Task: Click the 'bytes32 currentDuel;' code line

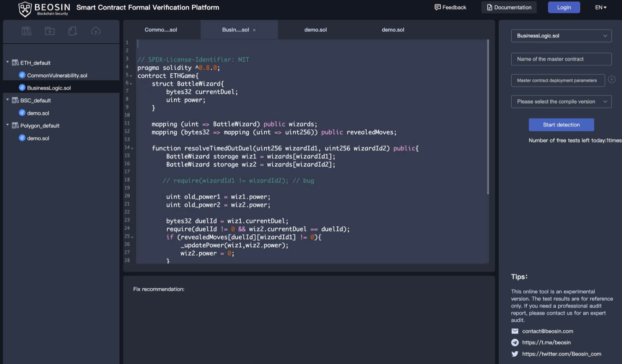Action: tap(202, 92)
